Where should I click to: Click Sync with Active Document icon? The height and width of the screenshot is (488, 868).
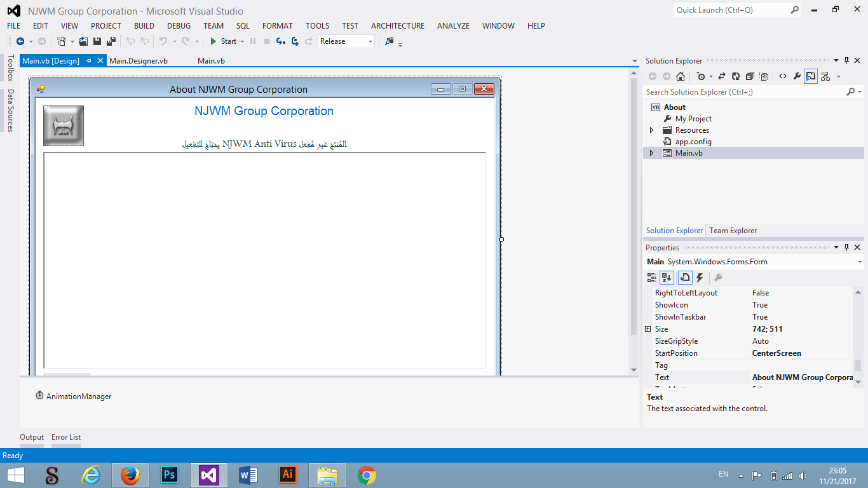(x=722, y=76)
